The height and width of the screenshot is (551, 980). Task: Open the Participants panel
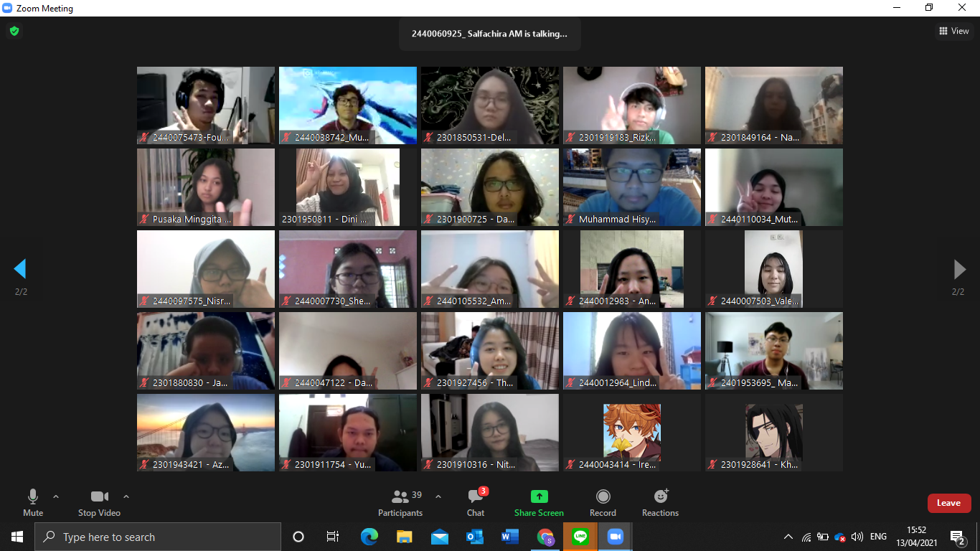click(x=400, y=502)
